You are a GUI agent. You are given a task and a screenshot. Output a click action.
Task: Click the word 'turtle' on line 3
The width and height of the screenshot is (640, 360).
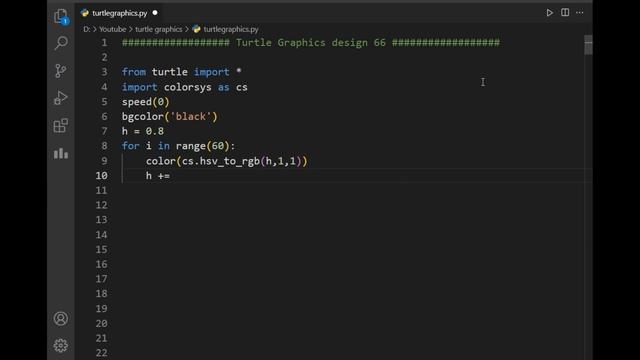pyautogui.click(x=169, y=72)
